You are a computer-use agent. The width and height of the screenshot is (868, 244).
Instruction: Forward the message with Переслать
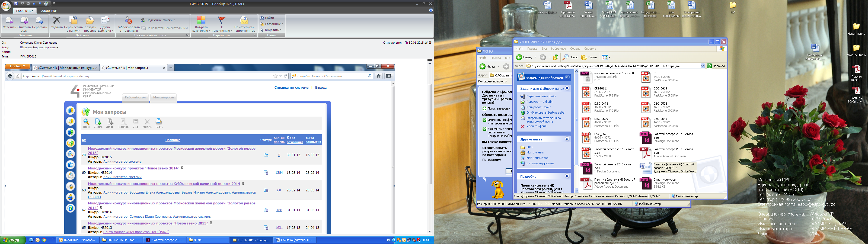coord(39,24)
